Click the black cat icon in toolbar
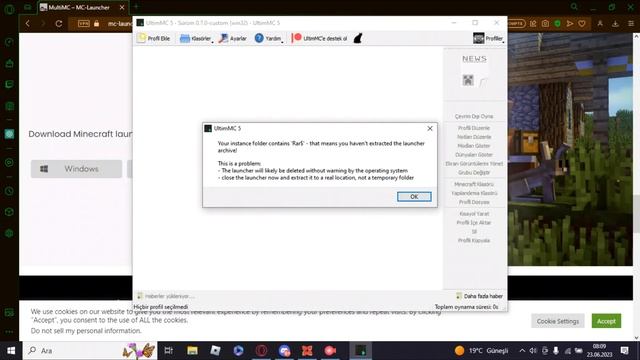 click(x=358, y=38)
